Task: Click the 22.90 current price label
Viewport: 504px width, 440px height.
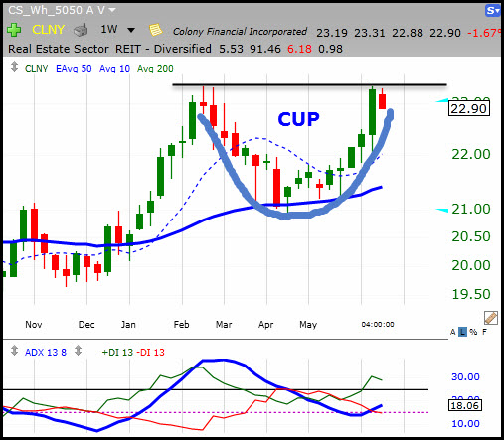Action: point(469,109)
